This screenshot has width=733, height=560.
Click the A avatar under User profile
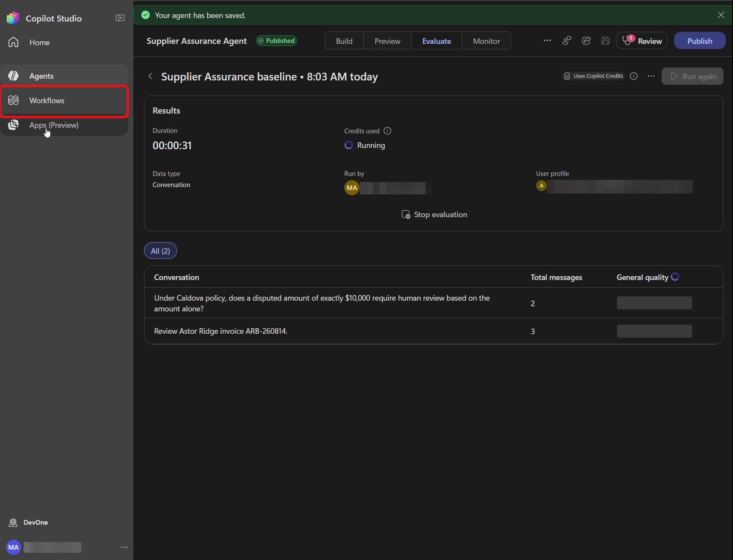coord(541,186)
